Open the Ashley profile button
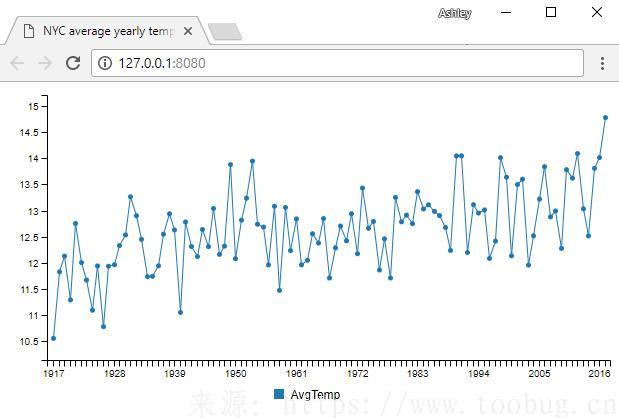The height and width of the screenshot is (418, 619). coord(454,13)
